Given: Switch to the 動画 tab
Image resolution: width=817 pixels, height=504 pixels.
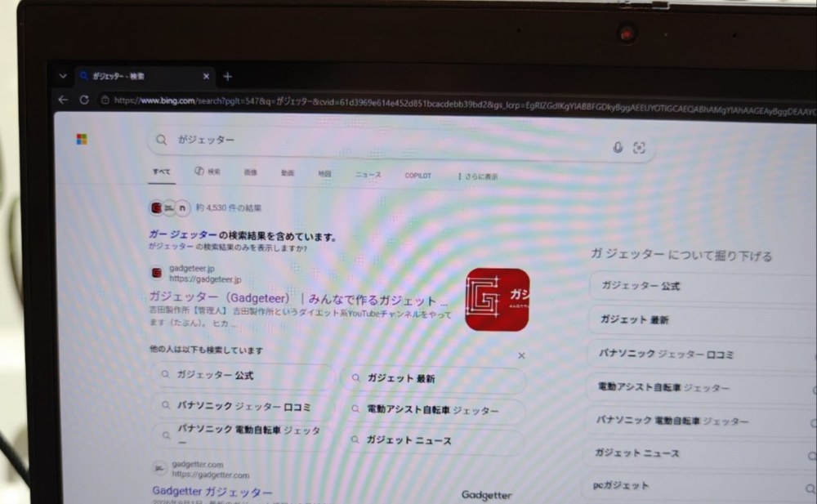Looking at the screenshot, I should coord(288,173).
